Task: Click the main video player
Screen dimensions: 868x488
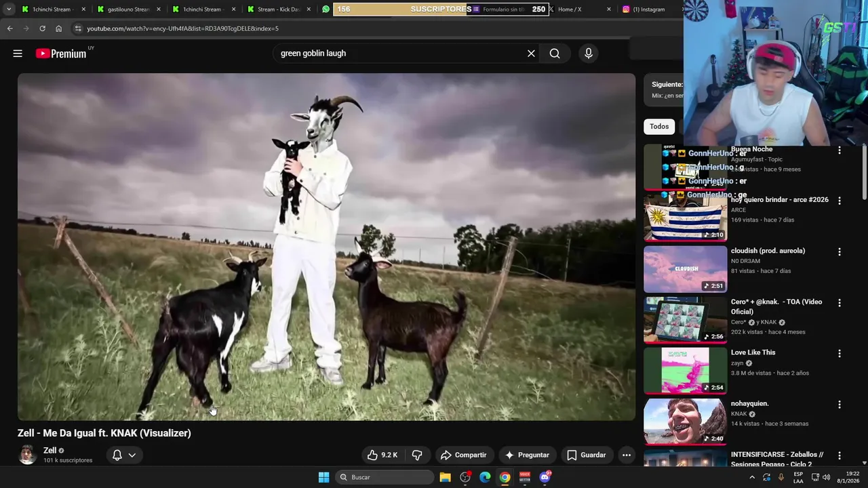Action: [x=326, y=247]
